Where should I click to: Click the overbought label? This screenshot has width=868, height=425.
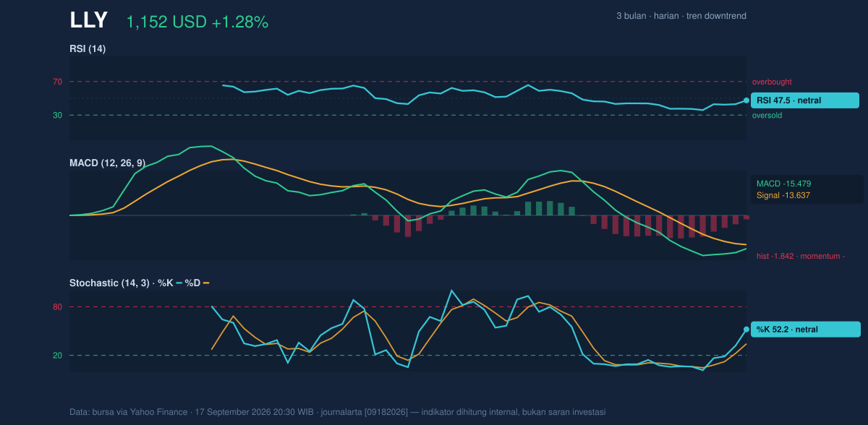point(772,82)
